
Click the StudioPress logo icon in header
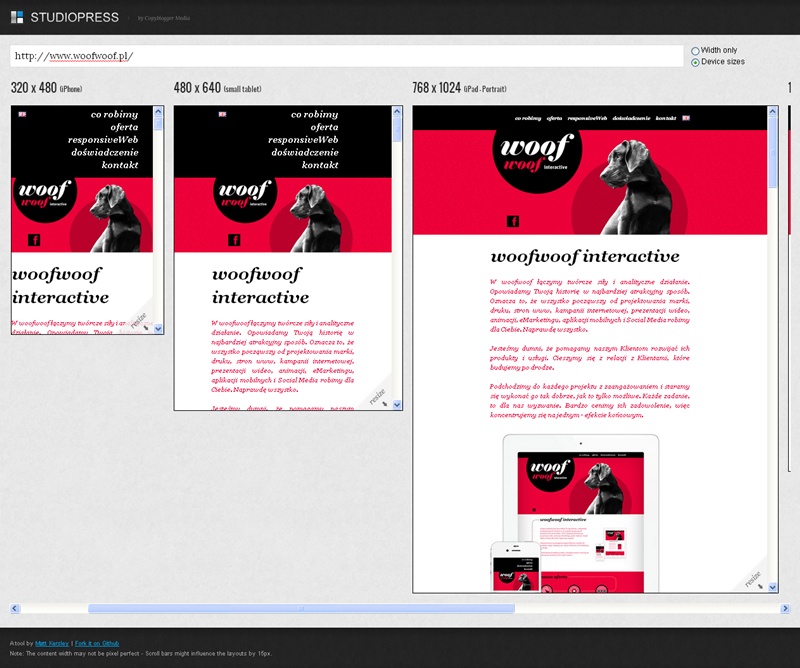(17, 17)
